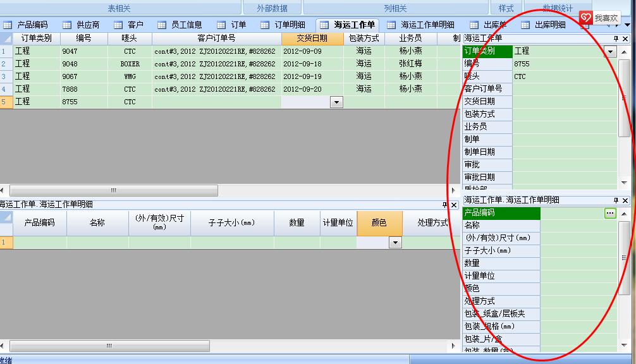Select row header 3 in the top grid
Image resolution: width=636 pixels, height=364 pixels.
(6, 77)
